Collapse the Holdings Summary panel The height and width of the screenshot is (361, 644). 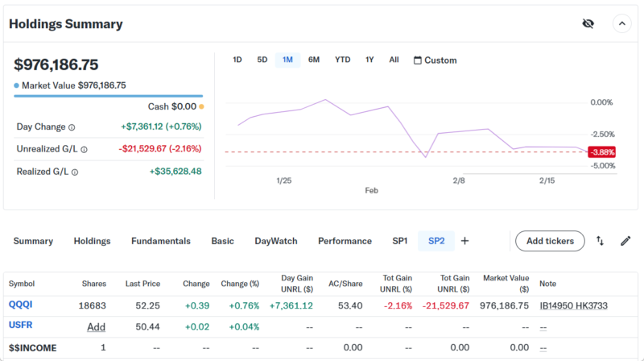621,23
